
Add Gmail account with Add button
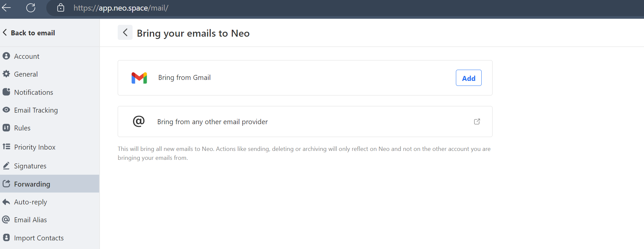point(468,78)
